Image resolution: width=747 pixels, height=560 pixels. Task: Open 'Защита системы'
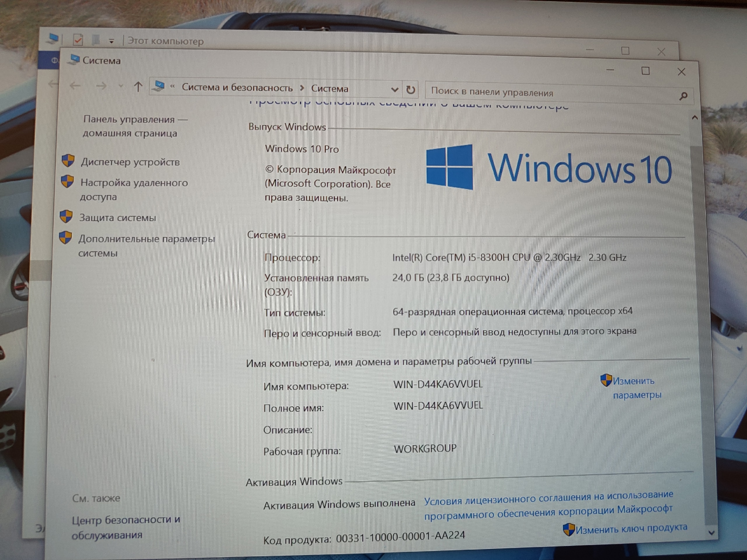pos(118,217)
